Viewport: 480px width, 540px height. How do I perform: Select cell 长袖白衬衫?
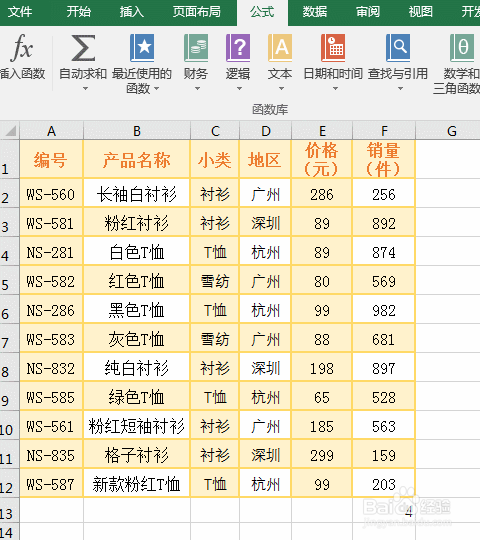[x=137, y=193]
